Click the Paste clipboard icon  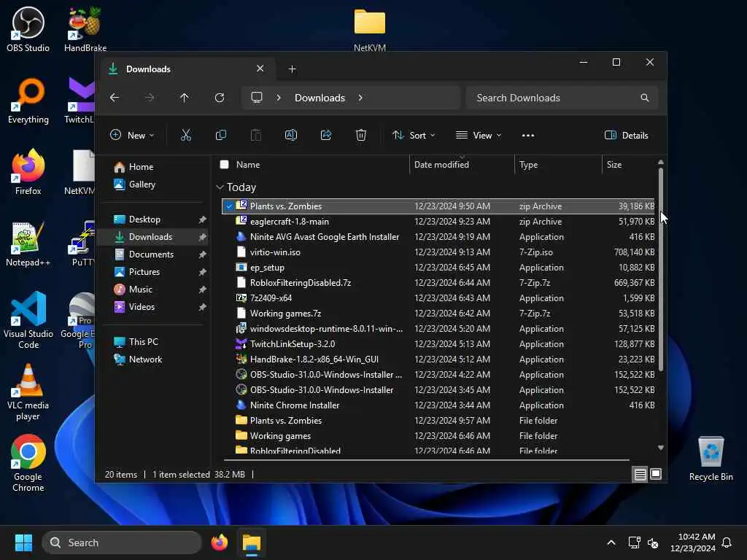coord(256,135)
